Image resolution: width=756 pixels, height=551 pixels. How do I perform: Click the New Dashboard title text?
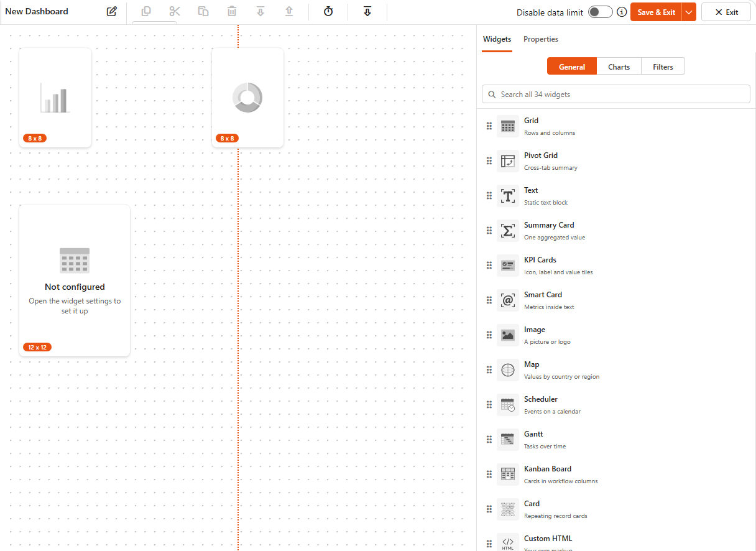[37, 11]
